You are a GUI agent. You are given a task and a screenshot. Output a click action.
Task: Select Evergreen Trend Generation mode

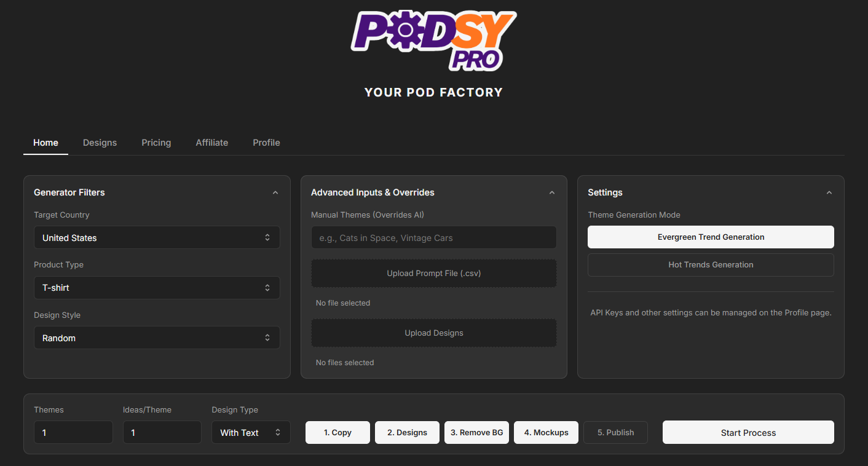pos(711,237)
